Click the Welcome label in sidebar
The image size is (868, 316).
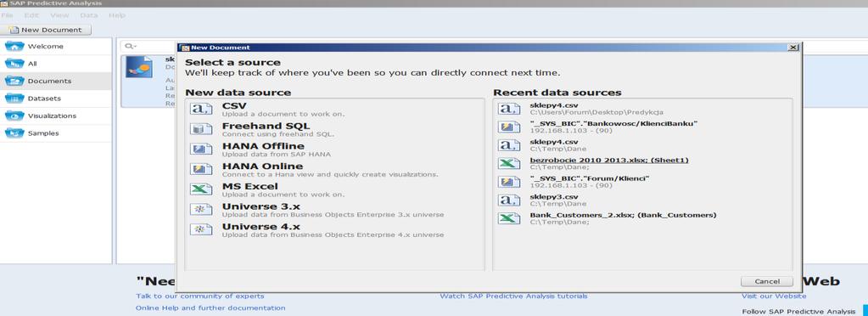(45, 47)
